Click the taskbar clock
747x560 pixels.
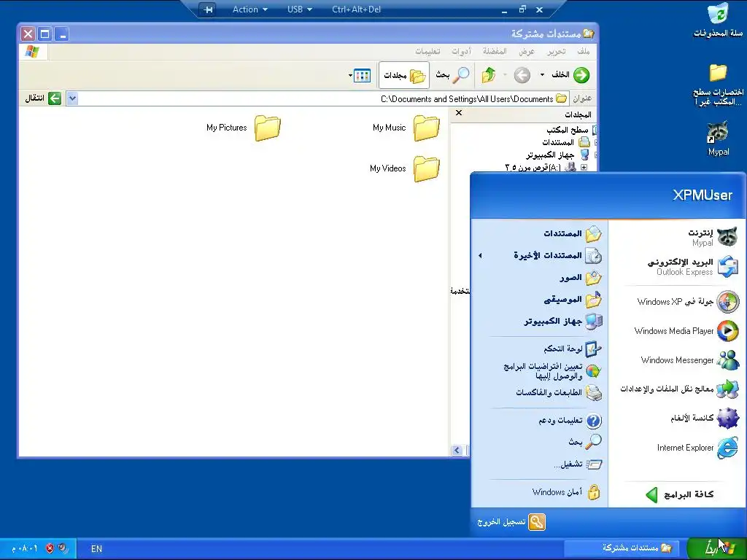[25, 548]
